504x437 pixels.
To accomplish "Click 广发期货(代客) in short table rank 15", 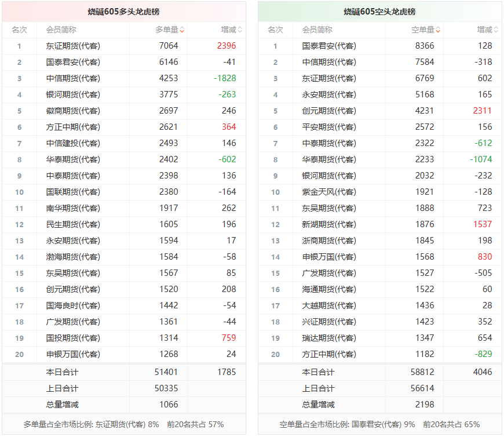I will point(329,274).
